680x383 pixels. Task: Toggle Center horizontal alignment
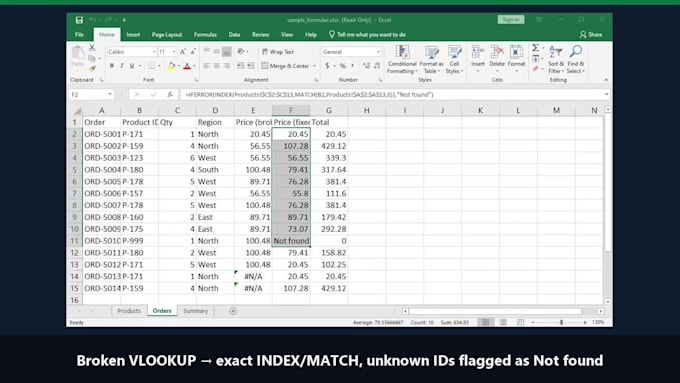point(216,66)
